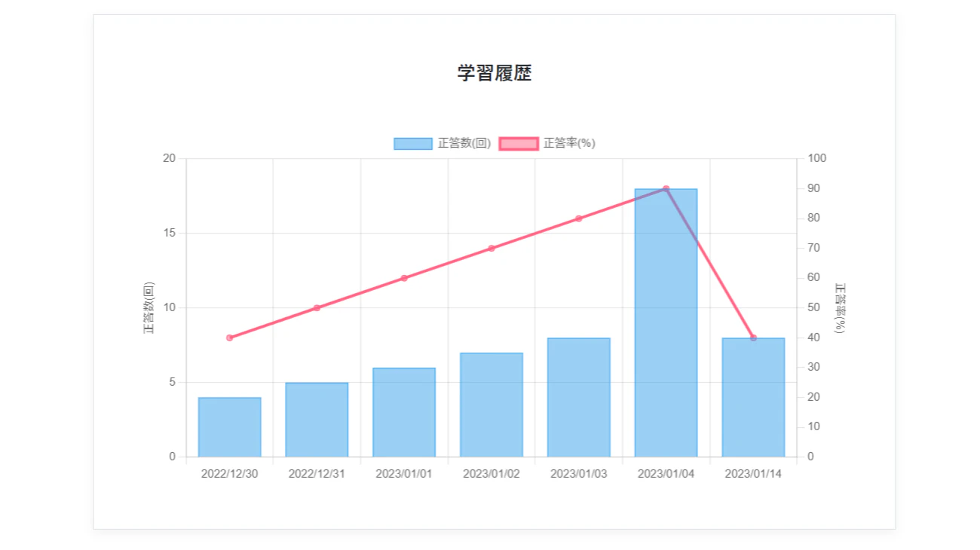Select the bar for 2023/01/02

coord(492,405)
